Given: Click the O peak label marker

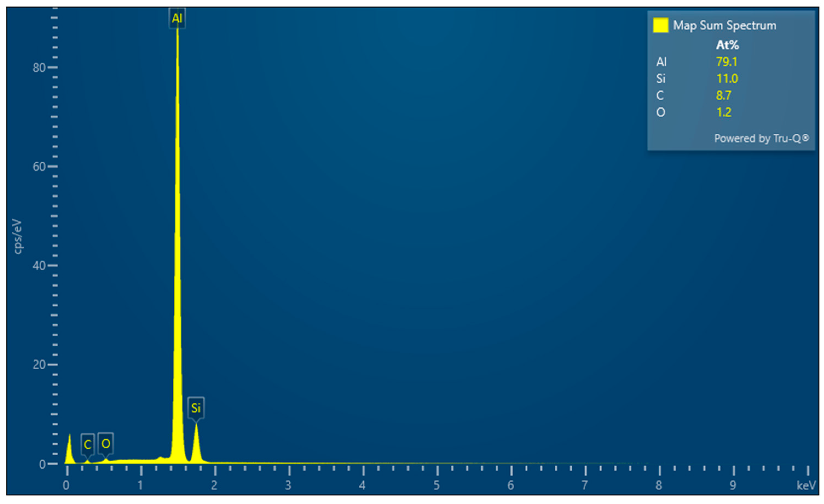Looking at the screenshot, I should [x=106, y=444].
